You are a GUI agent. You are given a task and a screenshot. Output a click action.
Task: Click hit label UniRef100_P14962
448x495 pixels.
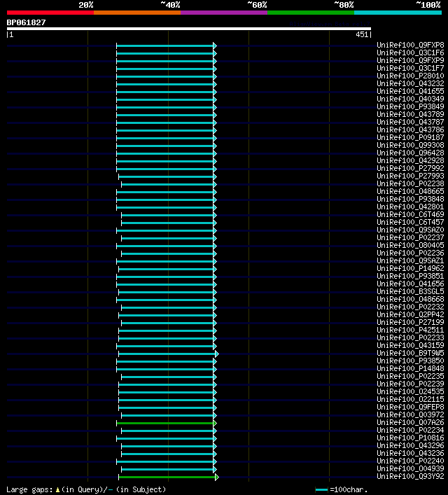410,268
